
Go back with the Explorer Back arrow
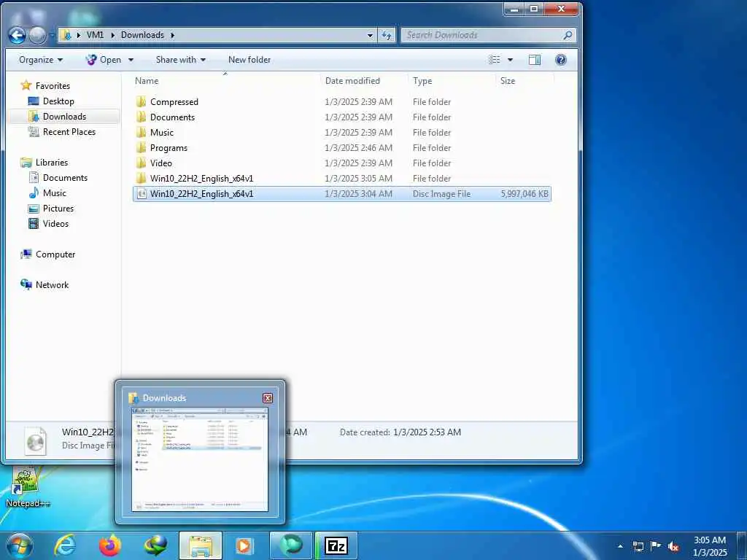click(17, 35)
